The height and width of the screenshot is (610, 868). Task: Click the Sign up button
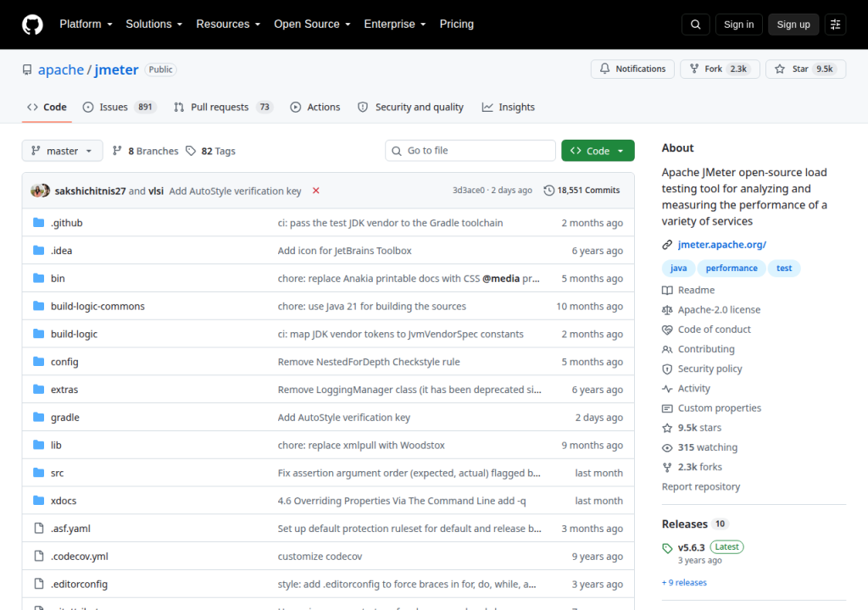coord(793,25)
